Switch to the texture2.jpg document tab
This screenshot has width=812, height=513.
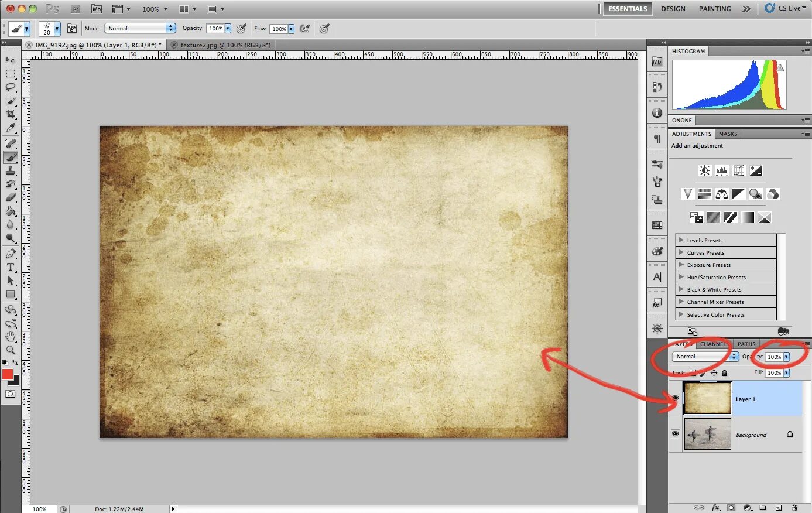225,45
